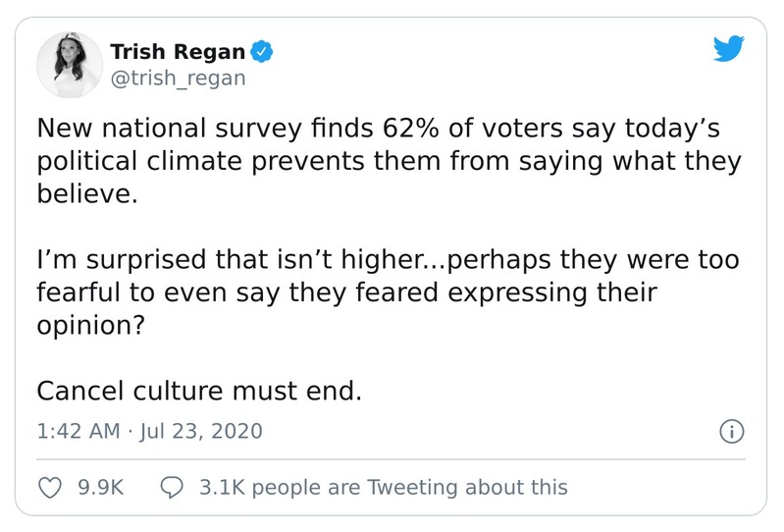Click the 1:42 AM timestamp
This screenshot has height=532, width=784.
point(78,432)
